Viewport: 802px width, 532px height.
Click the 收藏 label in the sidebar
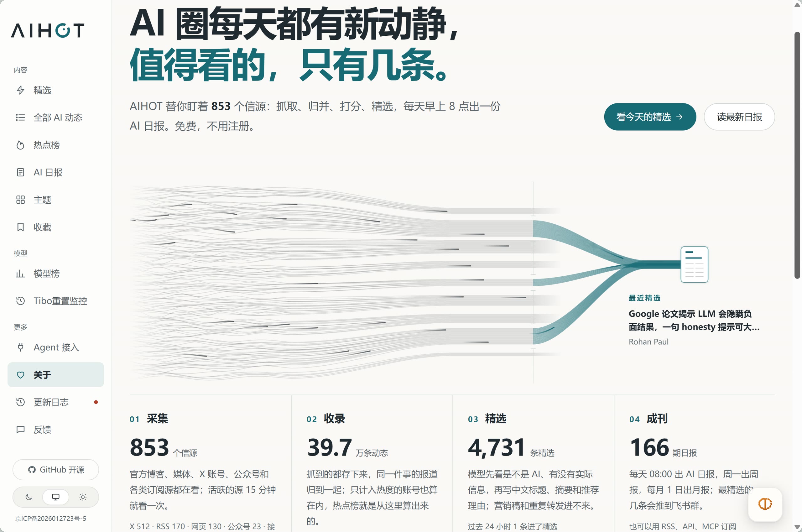tap(42, 227)
